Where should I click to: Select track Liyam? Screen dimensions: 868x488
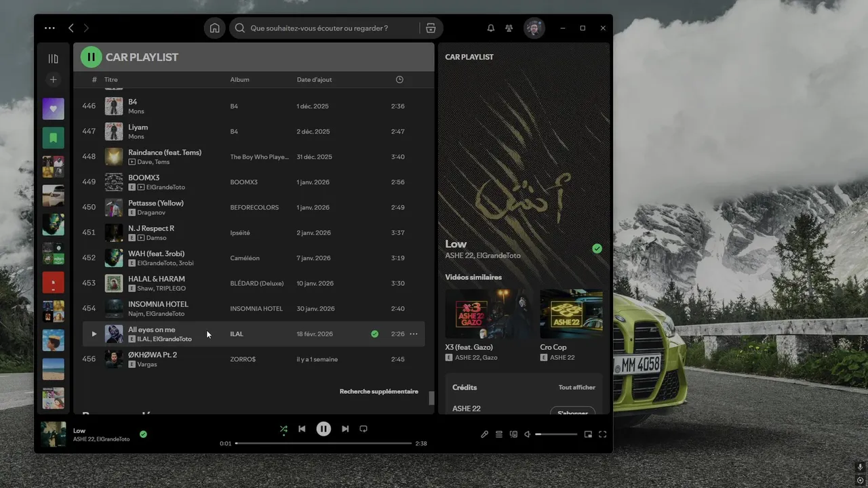click(254, 131)
